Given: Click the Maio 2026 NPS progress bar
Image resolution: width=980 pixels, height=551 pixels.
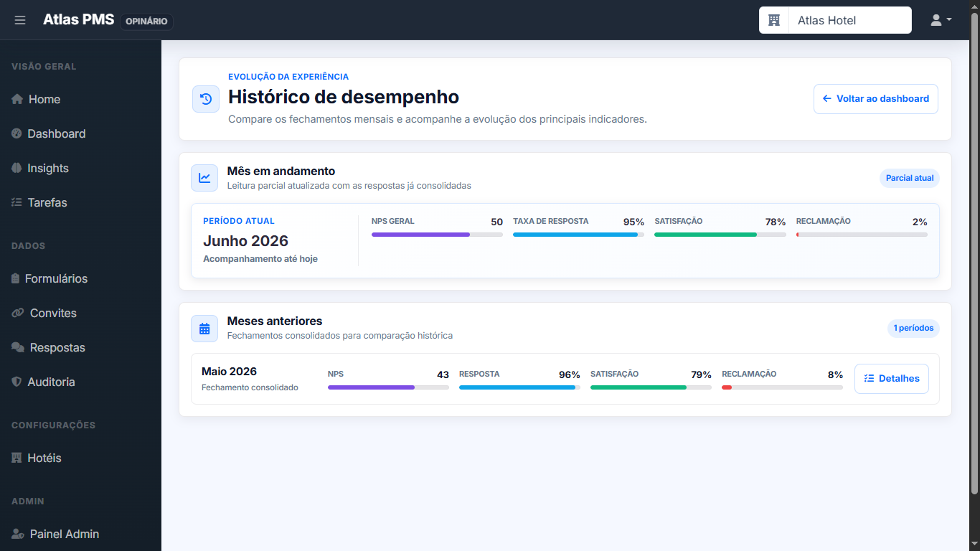Looking at the screenshot, I should [x=388, y=387].
